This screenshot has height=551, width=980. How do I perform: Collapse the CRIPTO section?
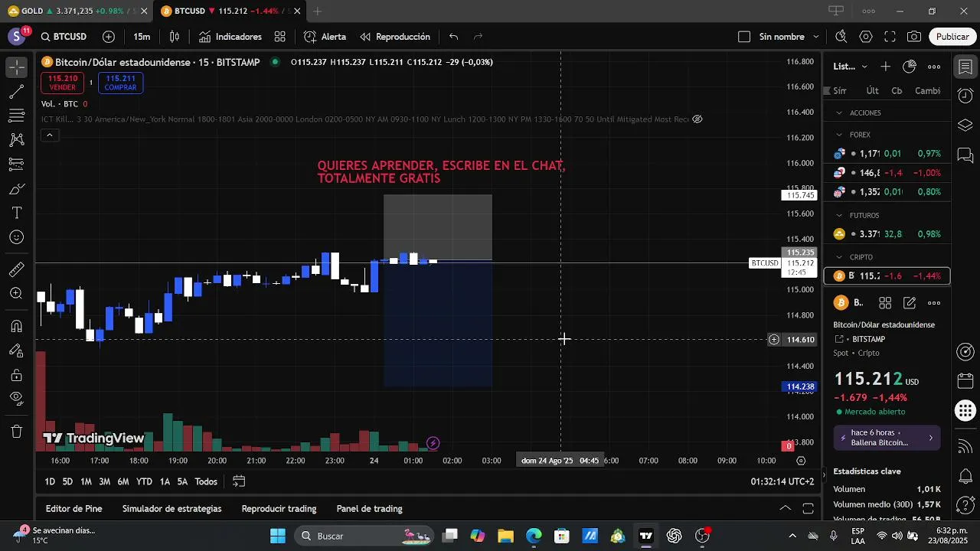coord(838,257)
